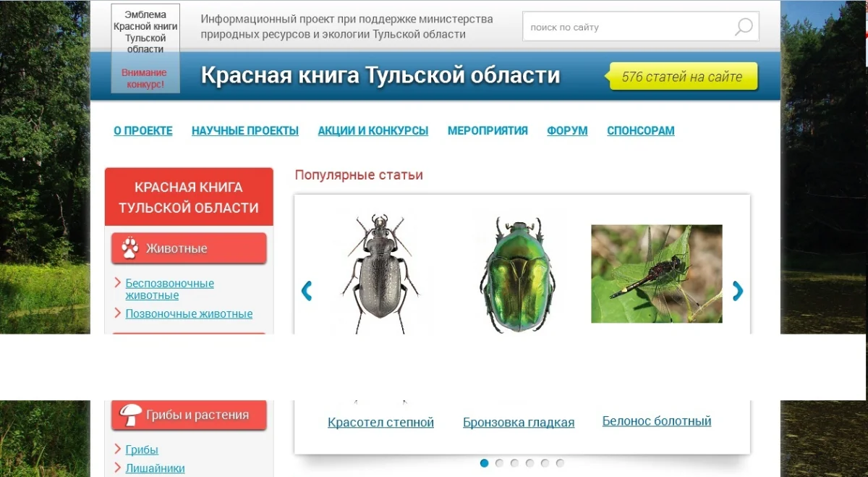The width and height of the screenshot is (868, 477).
Task: Click the mushroom icon beside Грибы и растения
Action: tap(130, 415)
